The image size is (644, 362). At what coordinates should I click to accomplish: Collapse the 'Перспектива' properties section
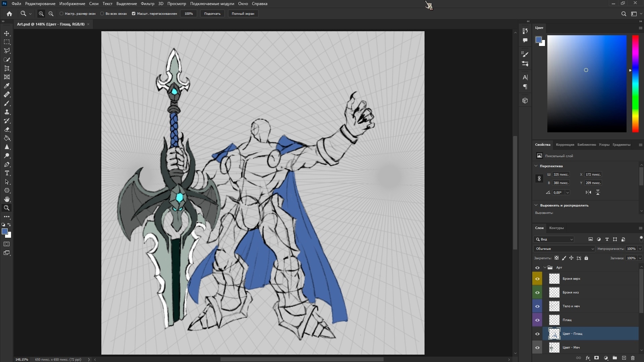[536, 166]
